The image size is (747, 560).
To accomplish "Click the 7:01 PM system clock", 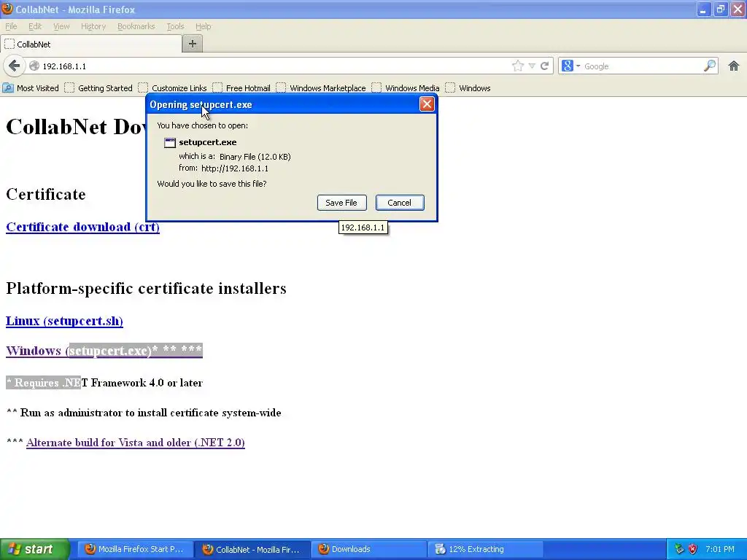I will [720, 549].
